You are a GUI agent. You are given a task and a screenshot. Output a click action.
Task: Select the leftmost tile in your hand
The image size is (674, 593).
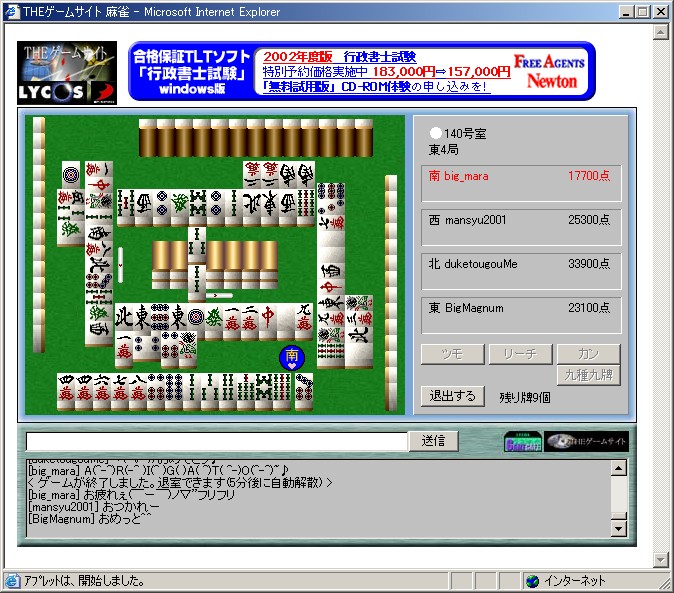pyautogui.click(x=67, y=390)
